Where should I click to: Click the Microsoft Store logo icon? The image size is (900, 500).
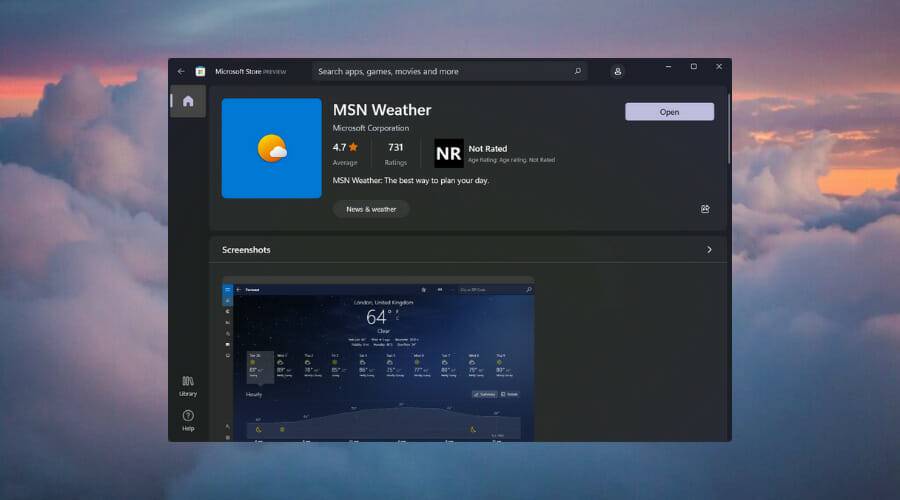click(x=200, y=72)
